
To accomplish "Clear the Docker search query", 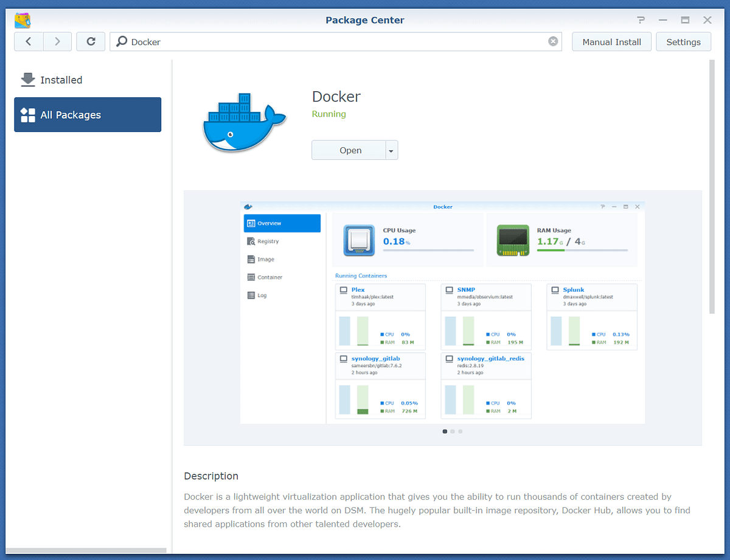I will [552, 41].
